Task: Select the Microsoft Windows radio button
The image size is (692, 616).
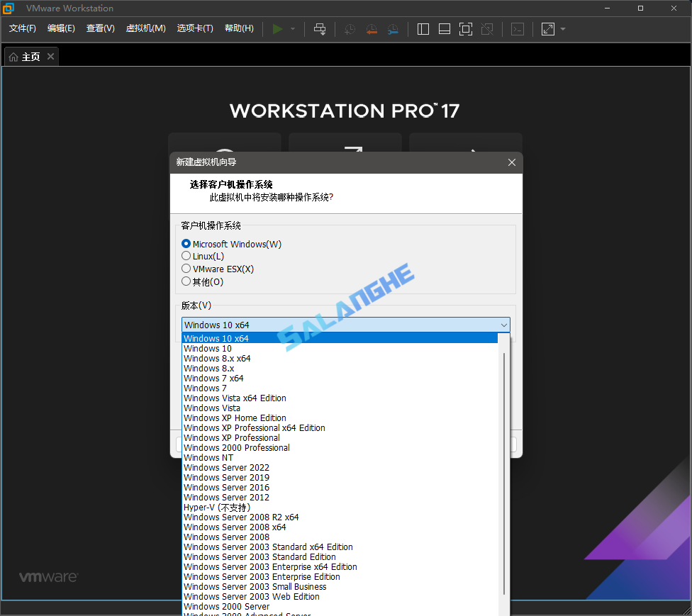Action: click(185, 243)
